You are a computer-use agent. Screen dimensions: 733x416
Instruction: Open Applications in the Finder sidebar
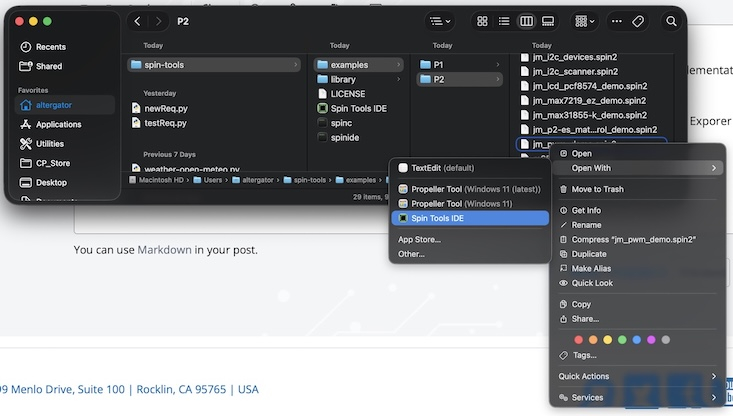(x=58, y=124)
